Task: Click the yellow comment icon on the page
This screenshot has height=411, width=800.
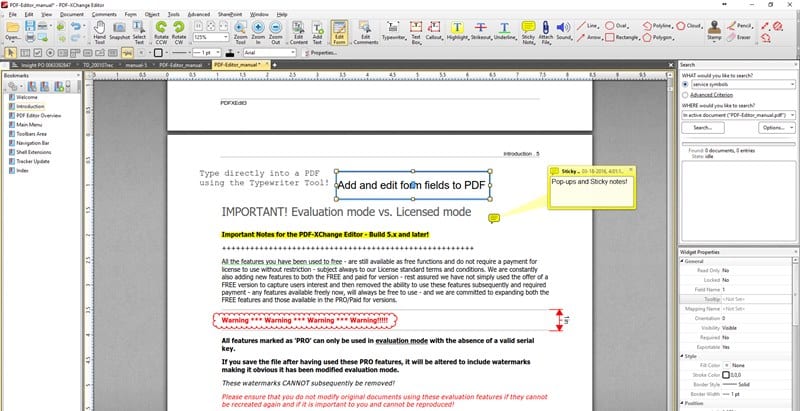Action: (x=493, y=218)
